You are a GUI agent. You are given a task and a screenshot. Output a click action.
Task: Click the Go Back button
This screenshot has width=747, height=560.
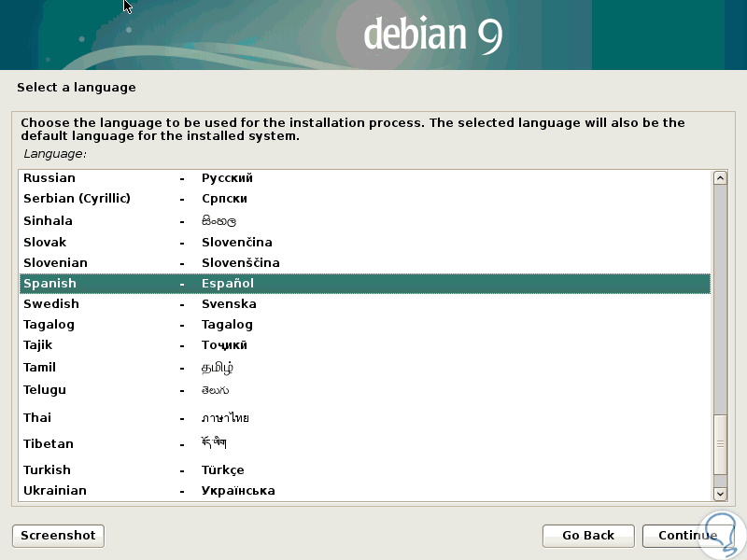pyautogui.click(x=588, y=536)
